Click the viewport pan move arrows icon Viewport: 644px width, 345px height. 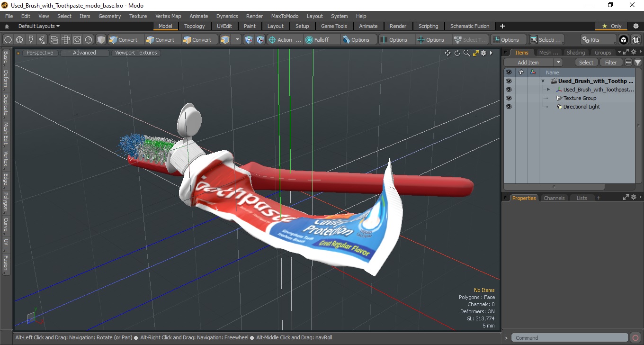point(447,53)
